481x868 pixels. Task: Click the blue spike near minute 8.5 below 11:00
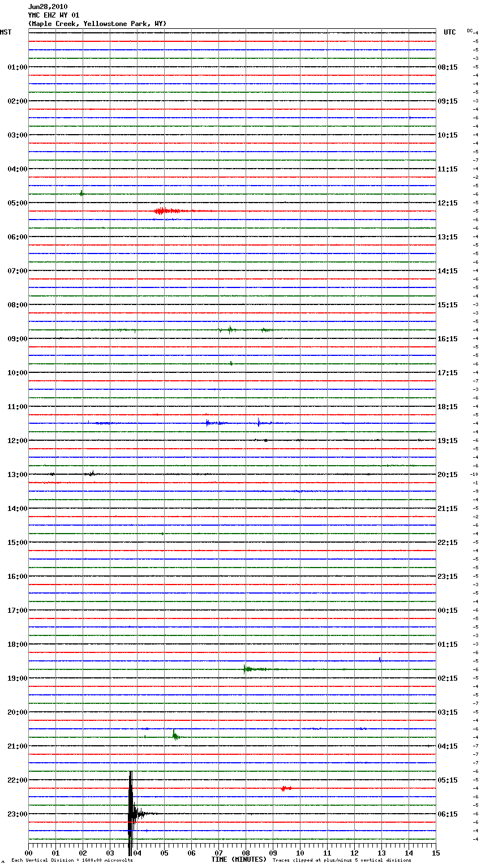coord(259,422)
